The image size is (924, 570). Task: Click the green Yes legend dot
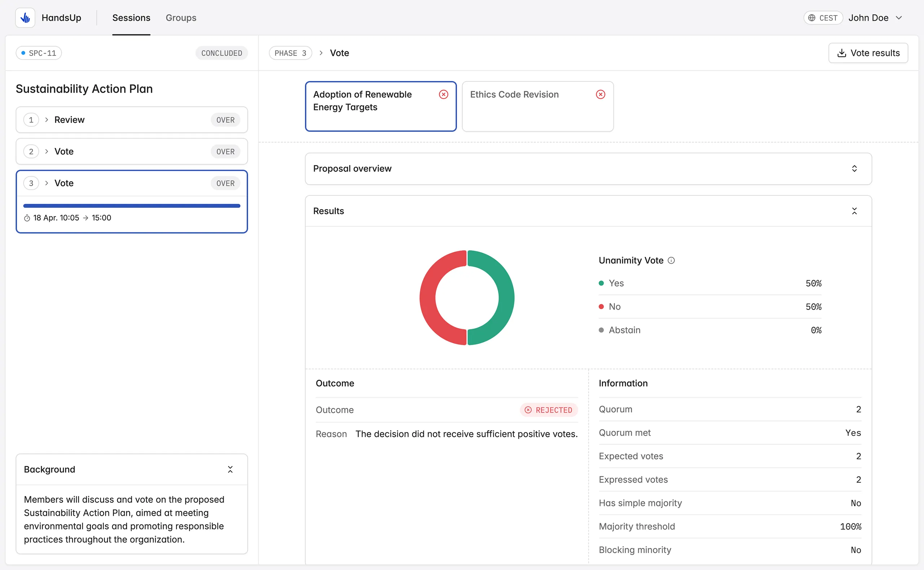click(x=601, y=283)
